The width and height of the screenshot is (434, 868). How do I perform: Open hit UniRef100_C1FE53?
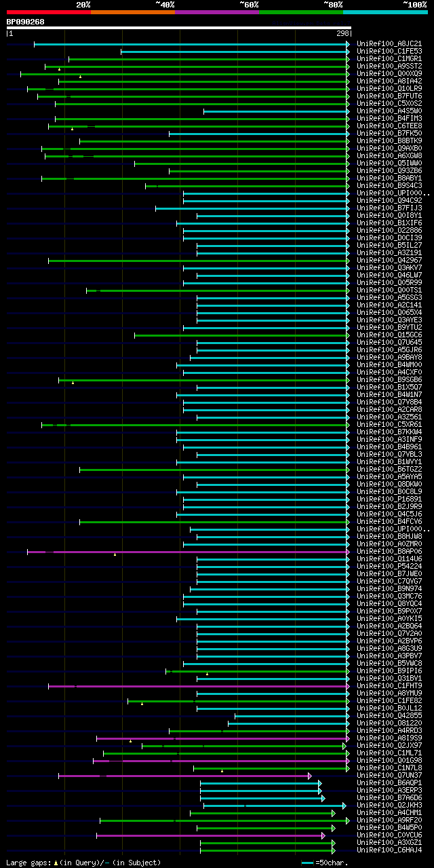click(389, 51)
